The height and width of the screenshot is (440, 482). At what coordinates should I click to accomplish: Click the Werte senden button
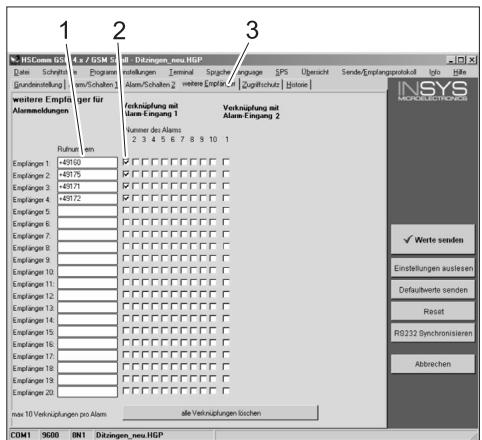tap(433, 239)
